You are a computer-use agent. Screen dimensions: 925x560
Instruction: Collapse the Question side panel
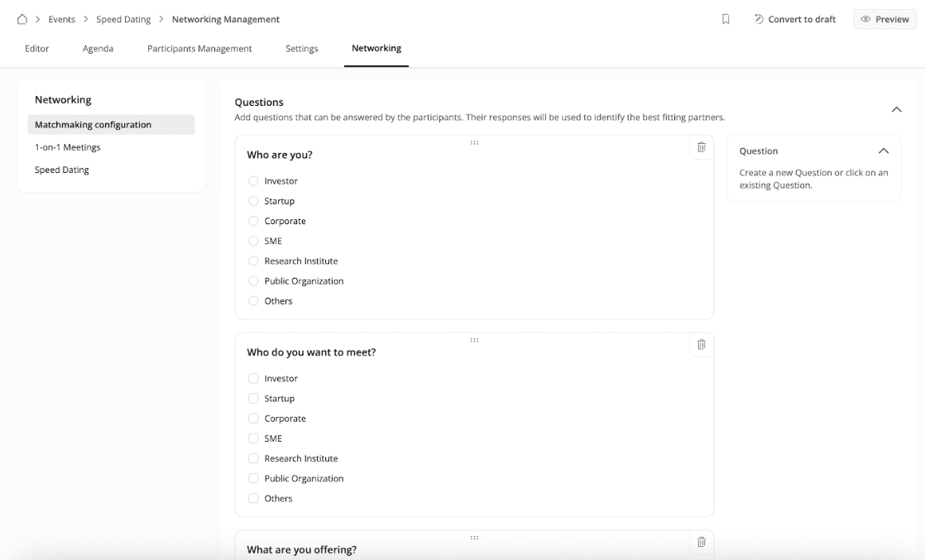click(883, 151)
